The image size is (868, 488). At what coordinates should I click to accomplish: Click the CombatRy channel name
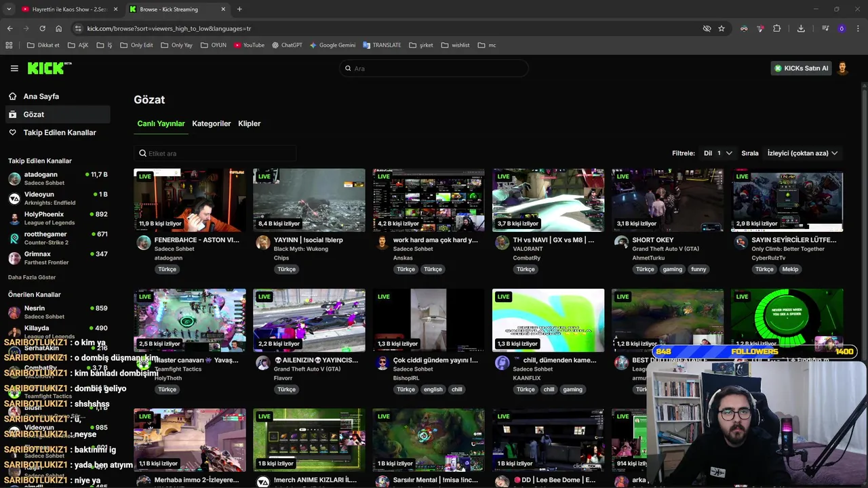pyautogui.click(x=527, y=258)
